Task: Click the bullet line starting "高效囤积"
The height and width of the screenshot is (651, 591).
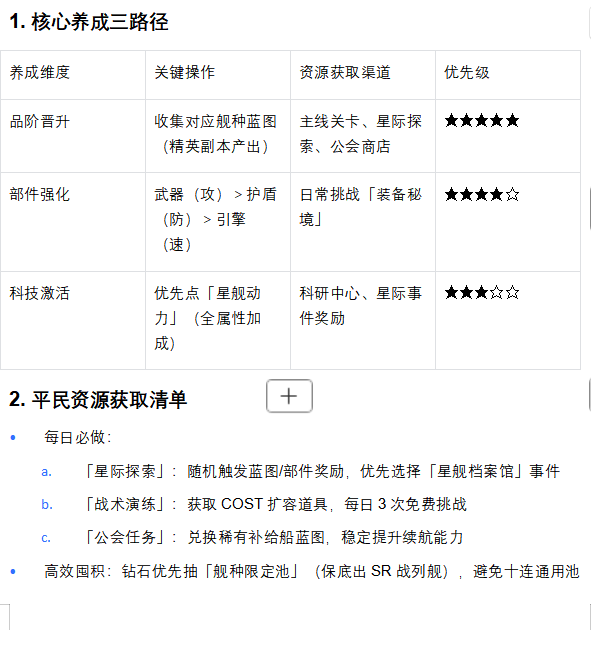Action: [311, 571]
